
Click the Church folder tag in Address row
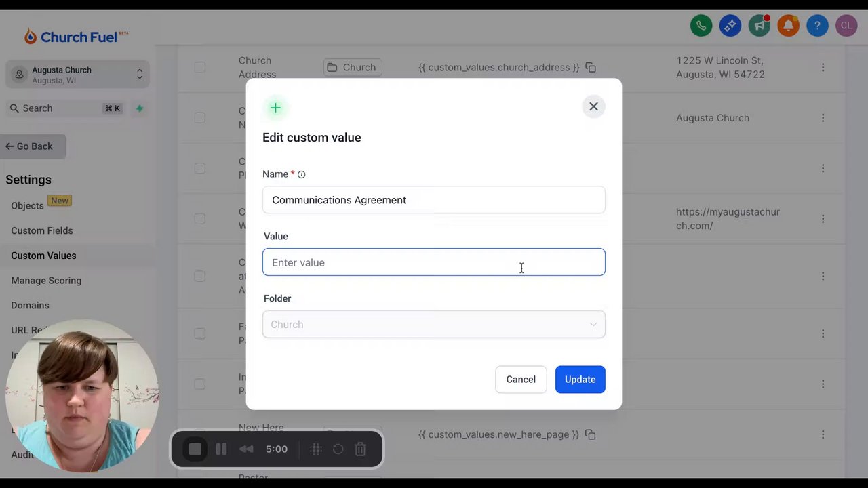(x=352, y=67)
